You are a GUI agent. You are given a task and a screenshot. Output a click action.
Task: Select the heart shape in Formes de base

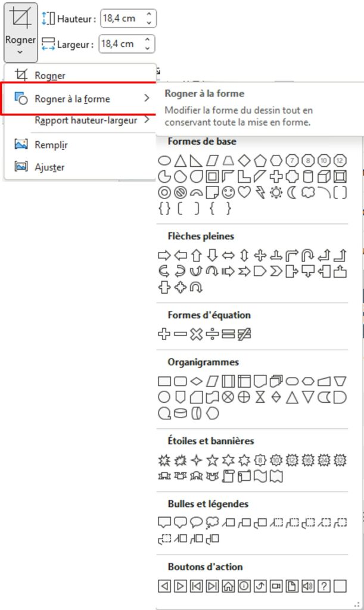click(244, 192)
